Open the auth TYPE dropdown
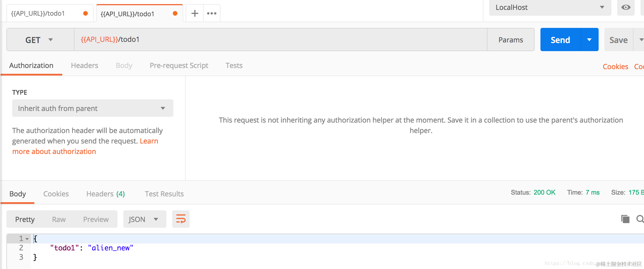The image size is (644, 269). point(92,108)
